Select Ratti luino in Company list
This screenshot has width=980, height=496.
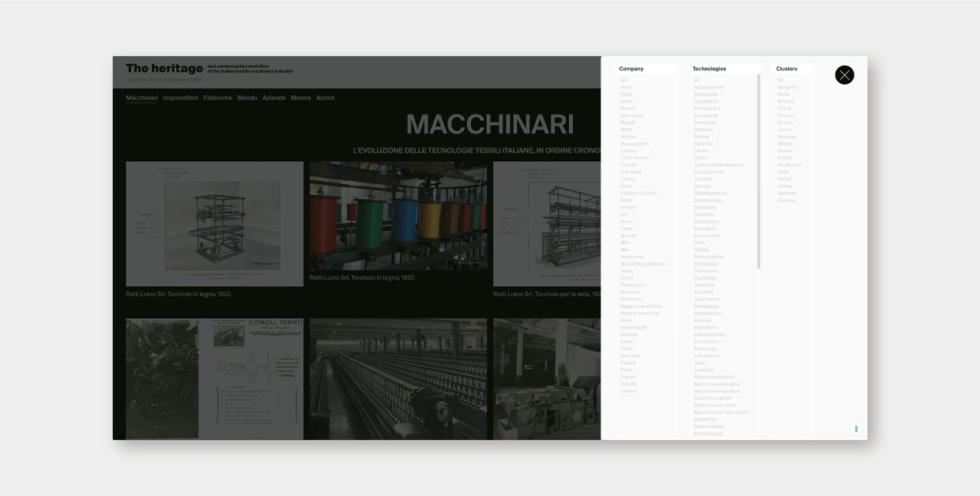(x=631, y=299)
